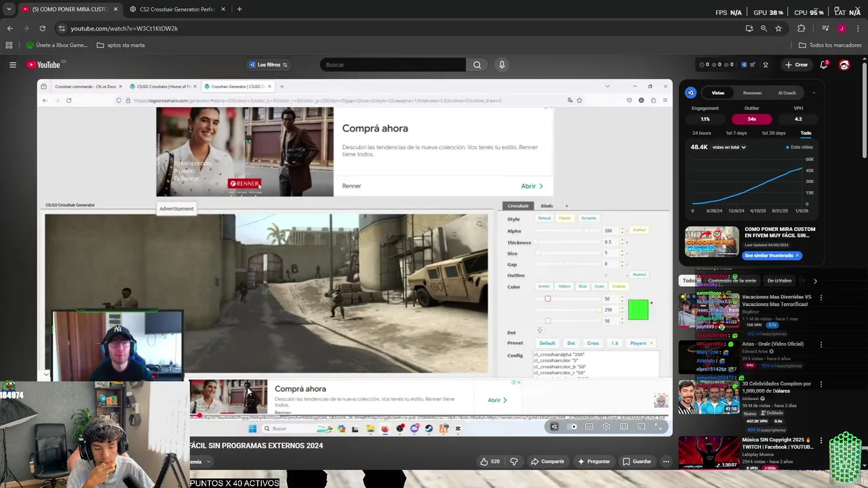
Task: Click Compartir share button
Action: 548,462
